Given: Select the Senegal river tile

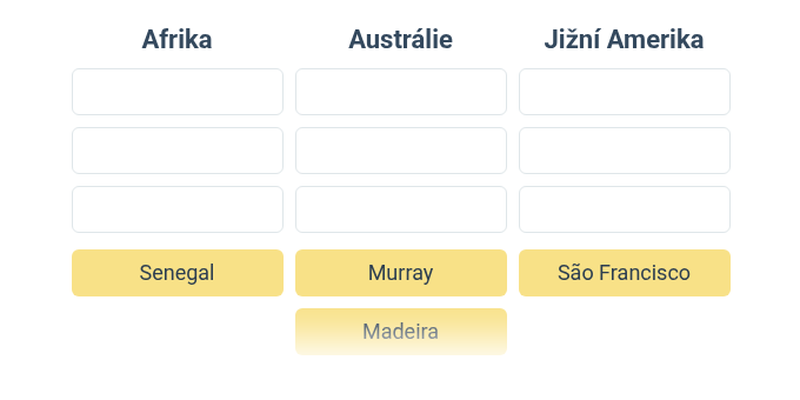Looking at the screenshot, I should click(x=177, y=273).
